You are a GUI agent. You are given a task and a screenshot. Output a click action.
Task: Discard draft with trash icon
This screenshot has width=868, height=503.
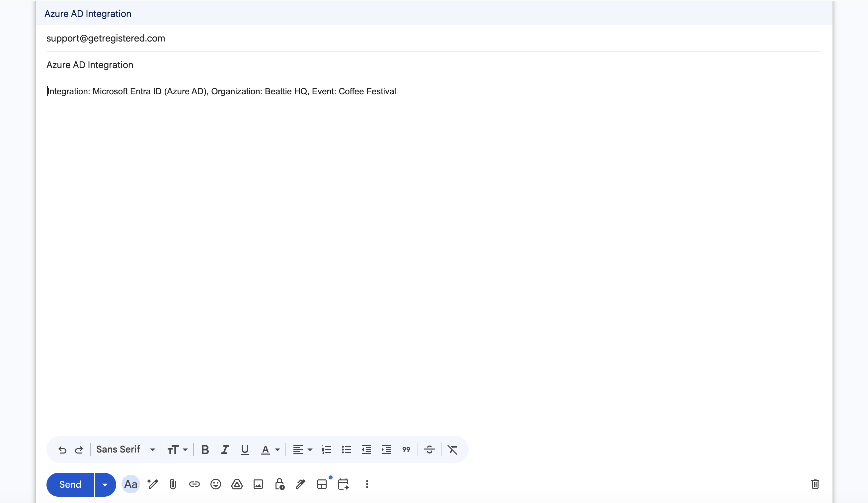(815, 484)
